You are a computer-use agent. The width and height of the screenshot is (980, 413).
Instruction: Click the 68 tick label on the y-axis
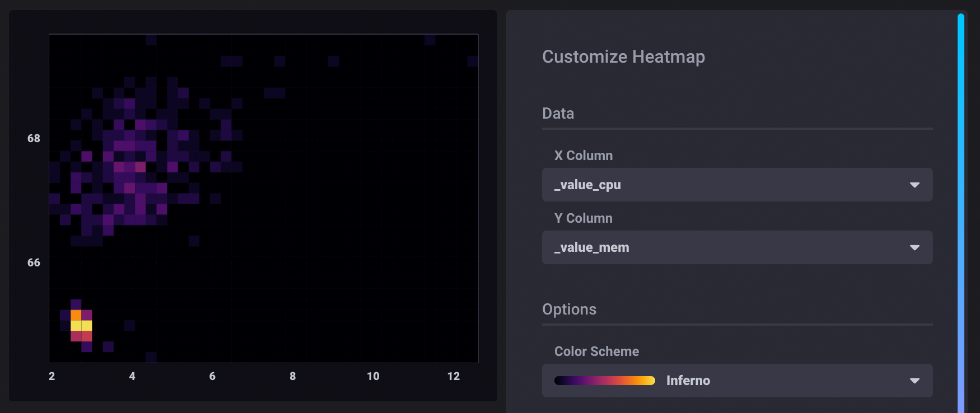(34, 138)
